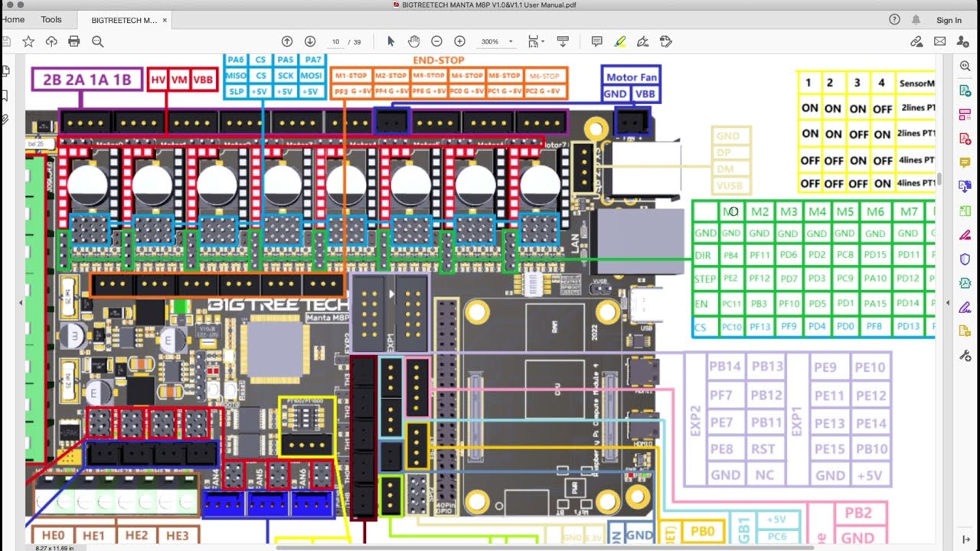Click the M2 column header in table
Screen dimensions: 980x551
point(759,212)
